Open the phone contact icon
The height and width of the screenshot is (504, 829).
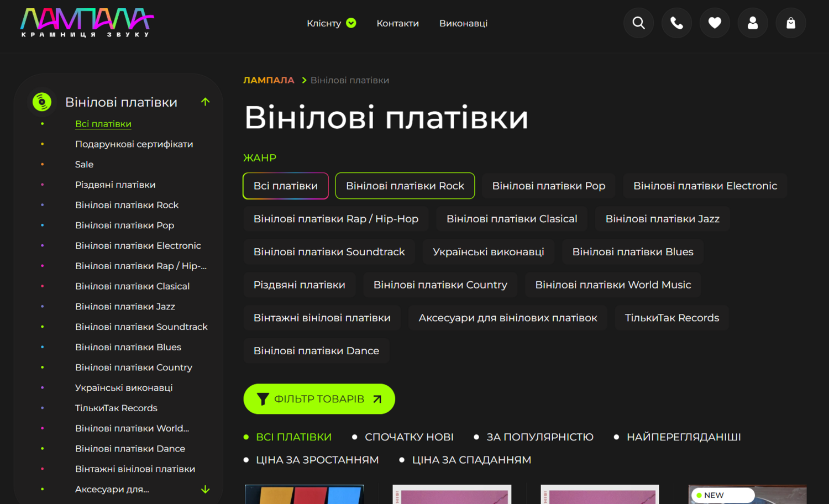pos(676,23)
